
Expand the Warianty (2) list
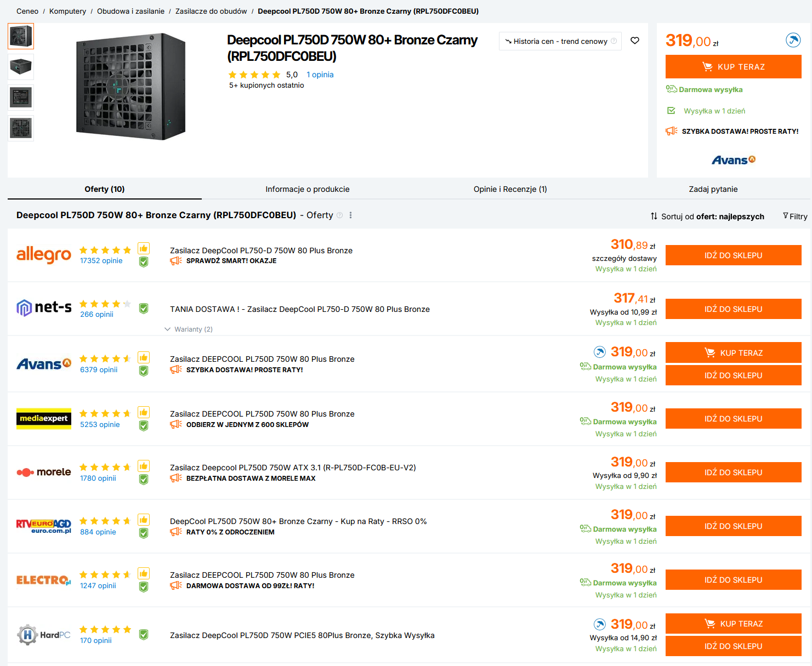(189, 329)
